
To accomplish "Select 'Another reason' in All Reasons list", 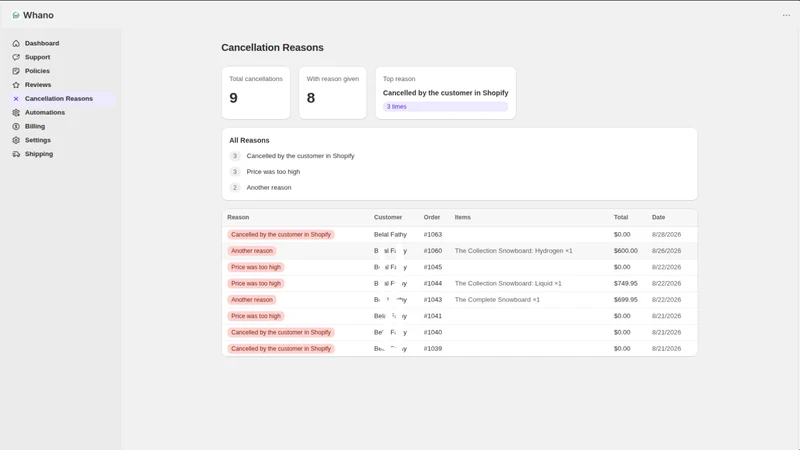I will click(269, 188).
